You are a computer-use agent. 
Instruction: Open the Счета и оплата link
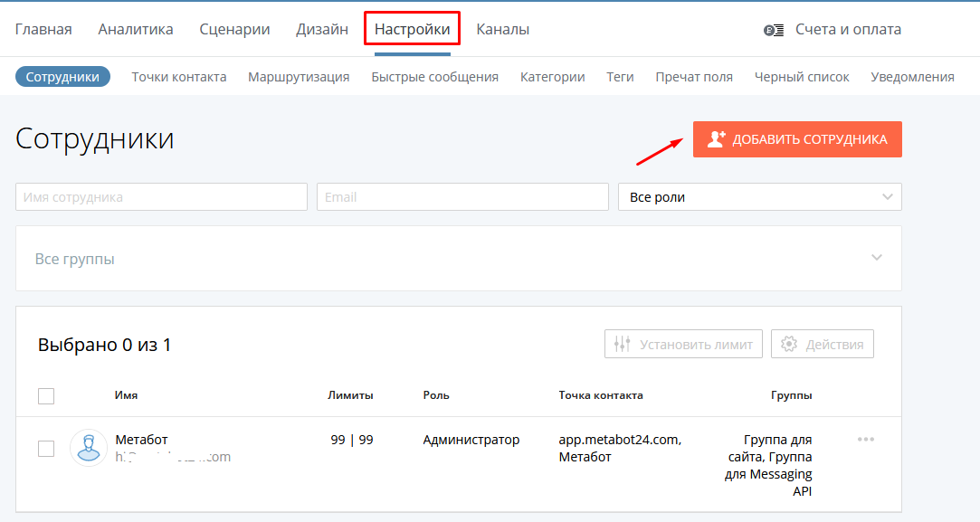pyautogui.click(x=848, y=29)
